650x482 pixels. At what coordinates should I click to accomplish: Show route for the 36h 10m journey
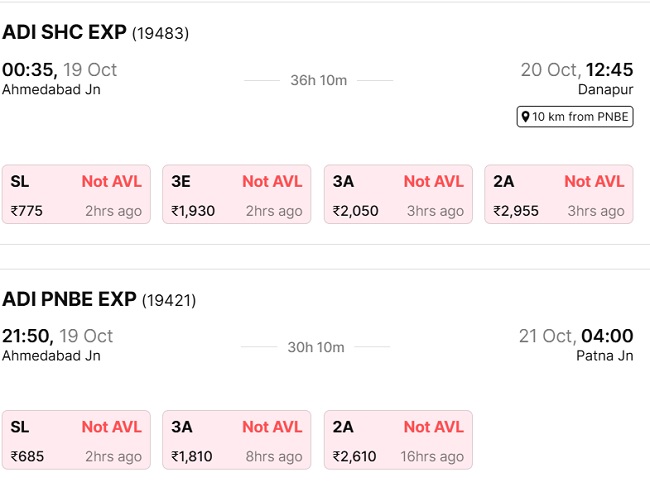point(318,80)
